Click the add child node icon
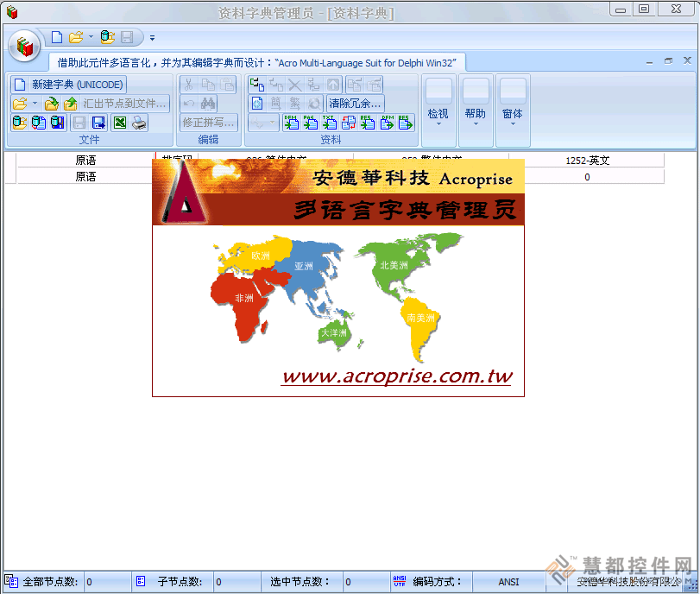700x594 pixels. (x=276, y=85)
